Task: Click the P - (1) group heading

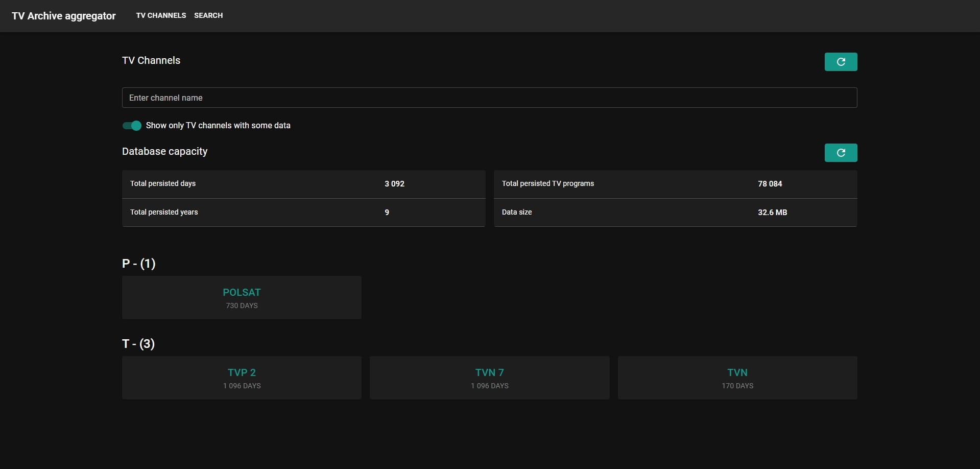Action: (139, 264)
